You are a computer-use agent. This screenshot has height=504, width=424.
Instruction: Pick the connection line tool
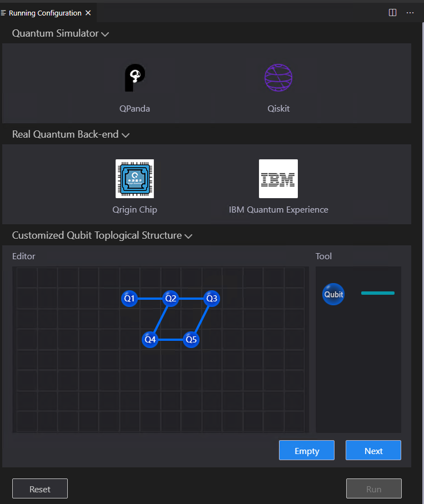[x=378, y=293]
